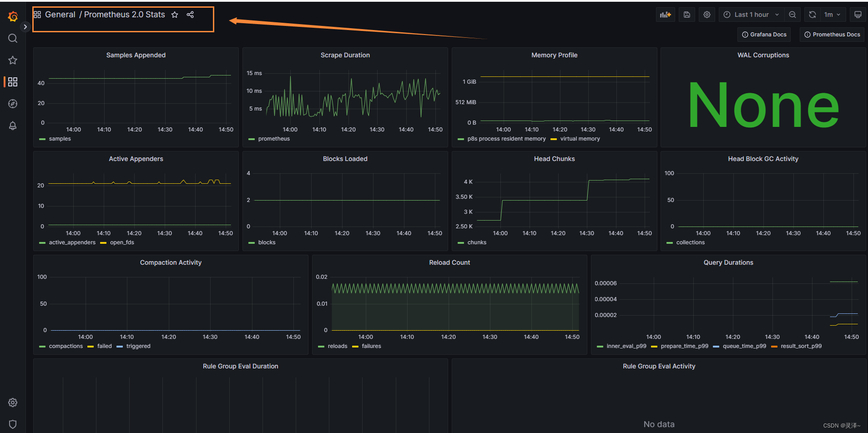Toggle inner_eval_p99 series in legend
Image resolution: width=868 pixels, height=433 pixels.
pyautogui.click(x=626, y=346)
